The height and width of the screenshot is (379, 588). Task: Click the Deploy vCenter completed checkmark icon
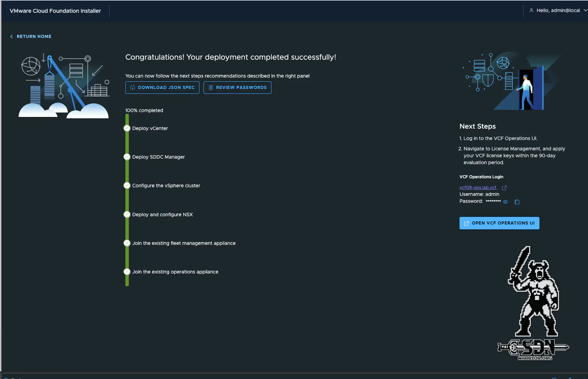click(127, 128)
